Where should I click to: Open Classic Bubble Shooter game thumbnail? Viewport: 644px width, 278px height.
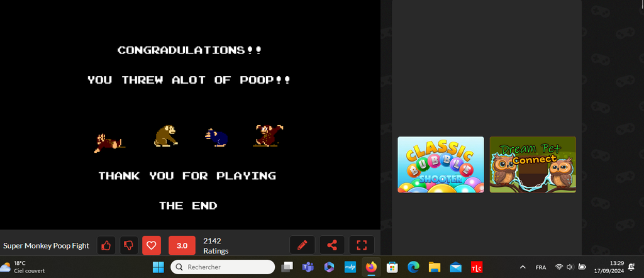[441, 165]
